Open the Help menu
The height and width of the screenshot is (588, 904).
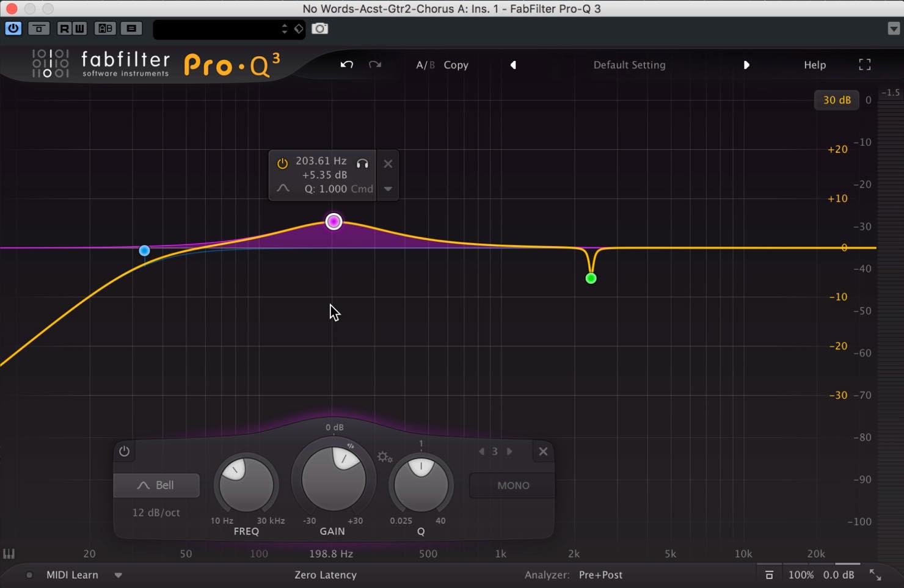coord(815,65)
